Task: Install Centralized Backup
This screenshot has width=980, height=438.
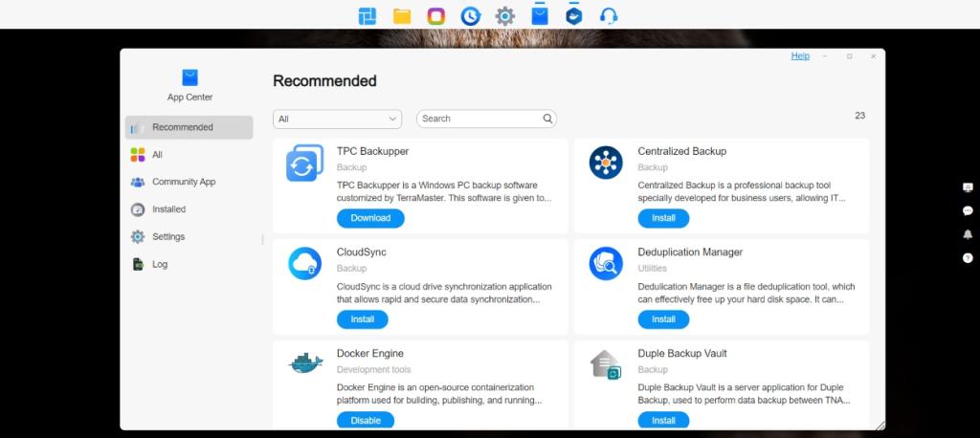Action: click(663, 218)
